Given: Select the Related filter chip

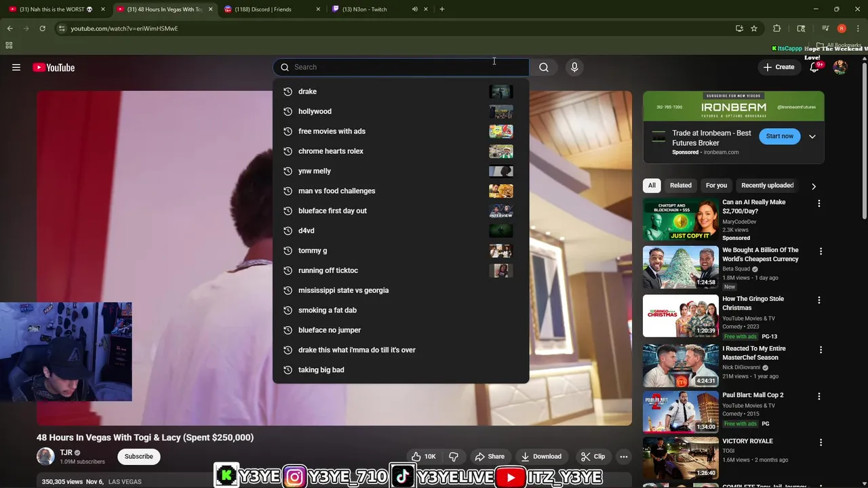Looking at the screenshot, I should tap(681, 185).
